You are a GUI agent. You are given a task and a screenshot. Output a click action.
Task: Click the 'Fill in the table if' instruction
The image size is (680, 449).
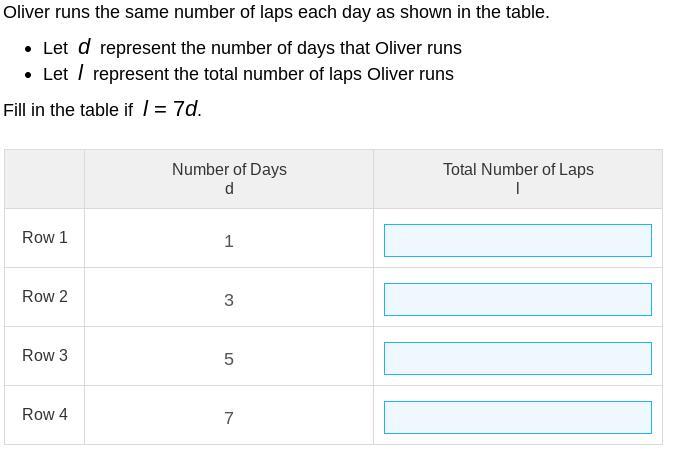click(68, 110)
